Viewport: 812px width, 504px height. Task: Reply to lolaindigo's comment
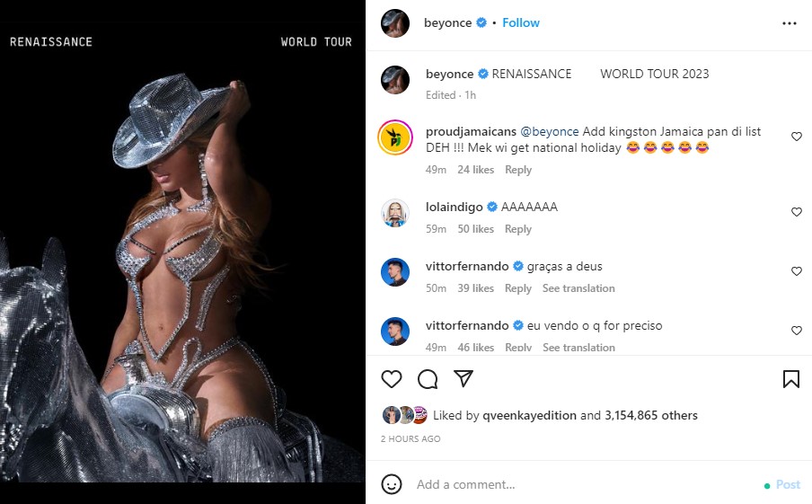518,229
